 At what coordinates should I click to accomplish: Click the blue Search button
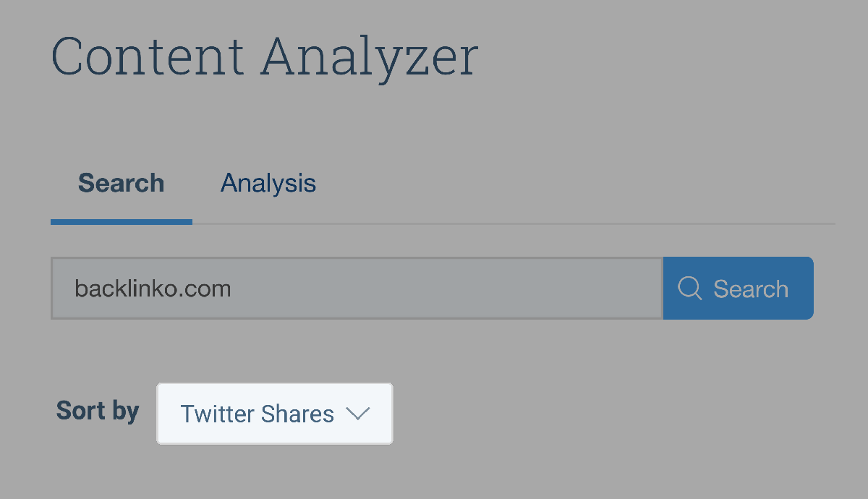click(x=738, y=288)
